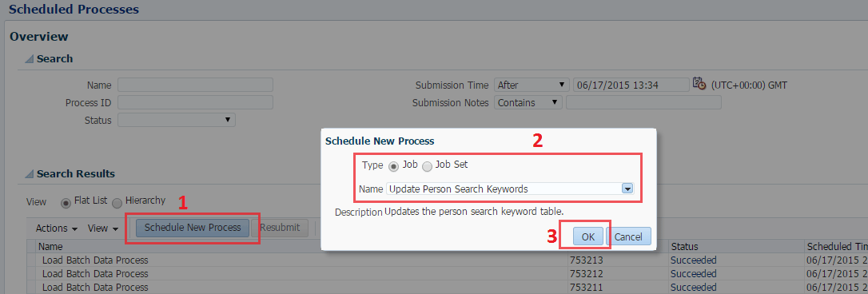Cancel the Schedule New Process dialog
Image resolution: width=868 pixels, height=294 pixels.
tap(628, 237)
